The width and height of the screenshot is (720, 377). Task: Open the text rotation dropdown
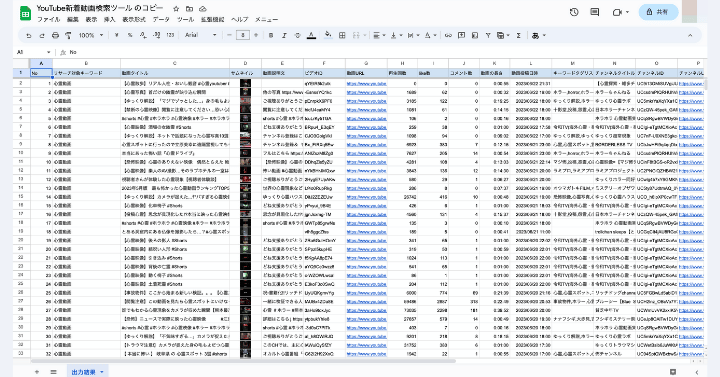pyautogui.click(x=430, y=35)
